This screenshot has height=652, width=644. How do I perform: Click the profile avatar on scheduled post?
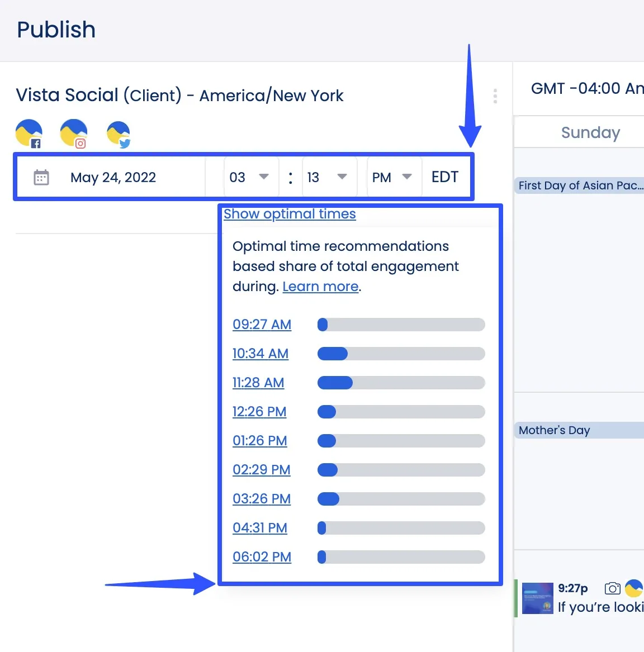click(633, 588)
